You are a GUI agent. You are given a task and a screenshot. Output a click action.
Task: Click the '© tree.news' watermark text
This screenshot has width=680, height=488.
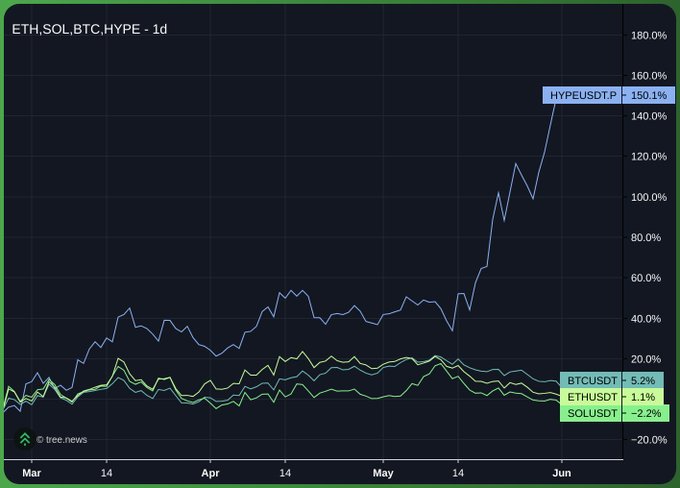62,439
